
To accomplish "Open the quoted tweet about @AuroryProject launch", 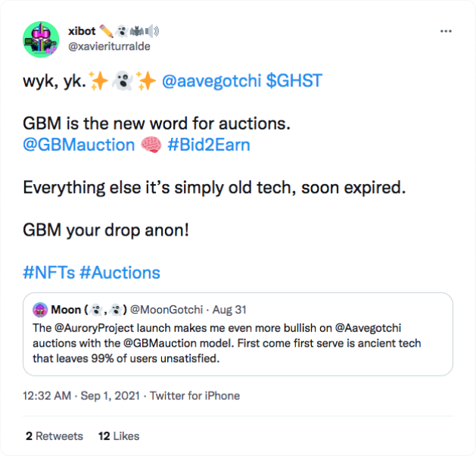I will pyautogui.click(x=227, y=344).
